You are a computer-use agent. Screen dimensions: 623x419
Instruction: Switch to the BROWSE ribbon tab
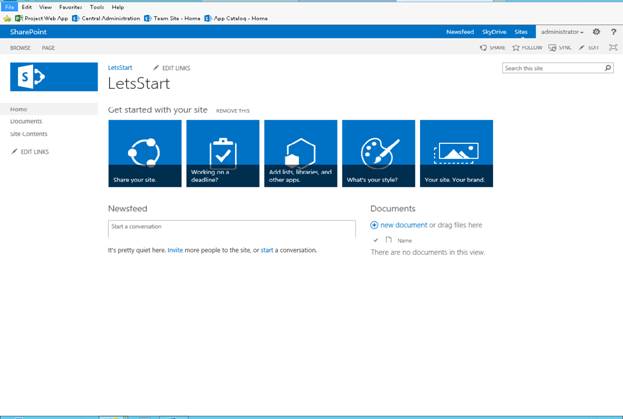(20, 48)
